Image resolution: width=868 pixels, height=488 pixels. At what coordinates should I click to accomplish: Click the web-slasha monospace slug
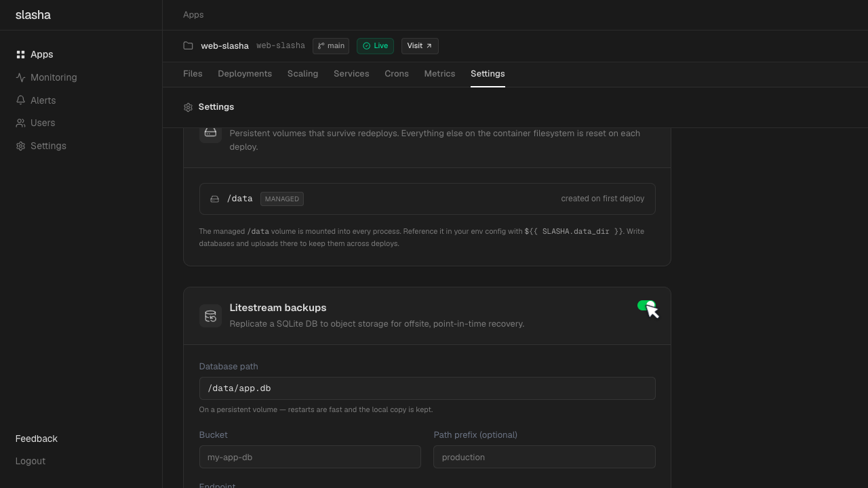click(281, 45)
